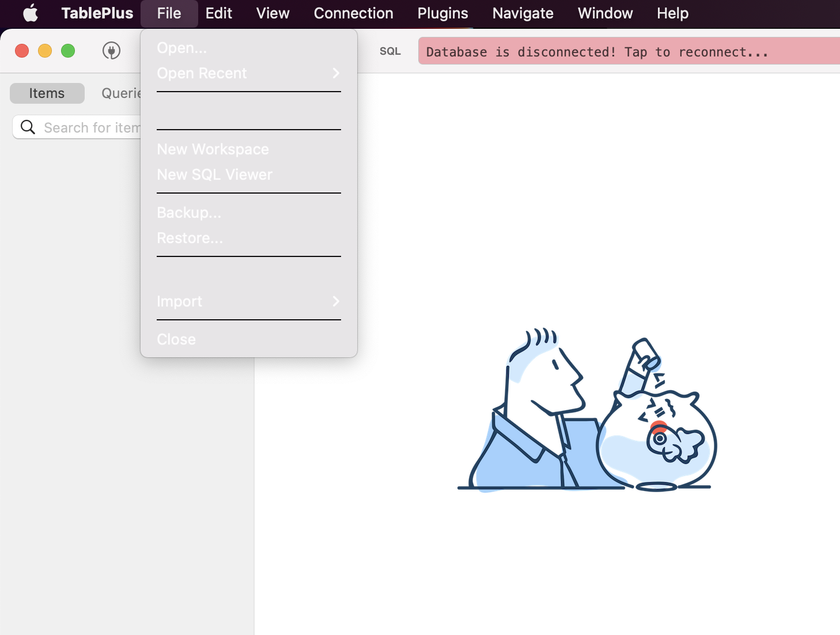Choose Close from the File menu
This screenshot has height=635, width=840.
tap(249, 339)
